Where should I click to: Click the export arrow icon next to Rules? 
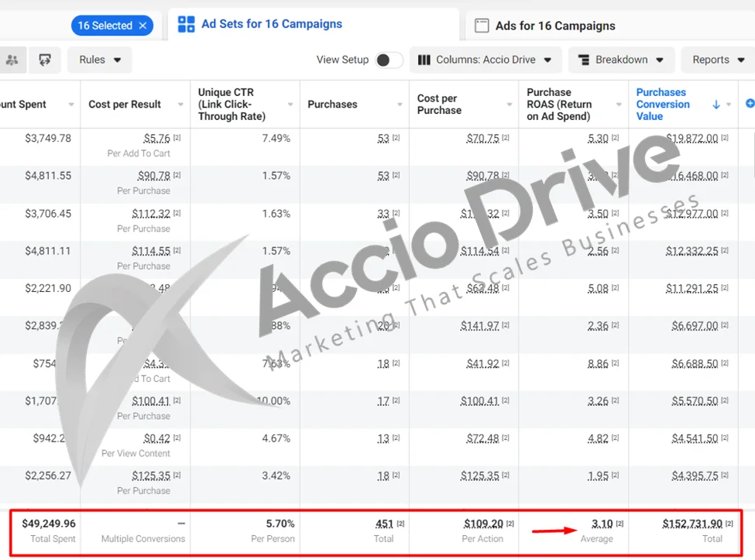[x=45, y=60]
